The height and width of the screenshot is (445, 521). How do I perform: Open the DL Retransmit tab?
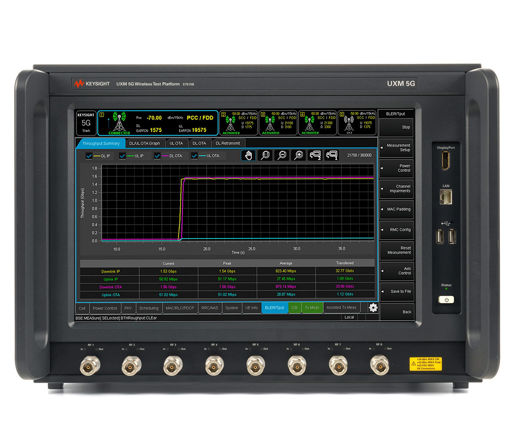click(228, 143)
